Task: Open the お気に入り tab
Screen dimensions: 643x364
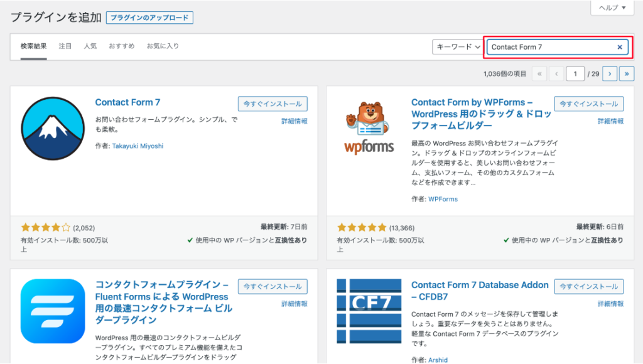Action: [x=163, y=46]
